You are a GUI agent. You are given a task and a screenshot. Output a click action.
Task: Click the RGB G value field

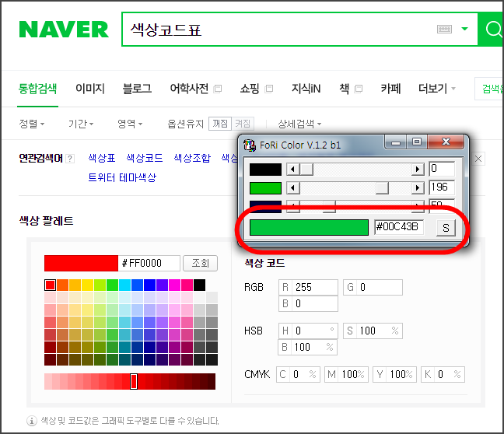(373, 288)
